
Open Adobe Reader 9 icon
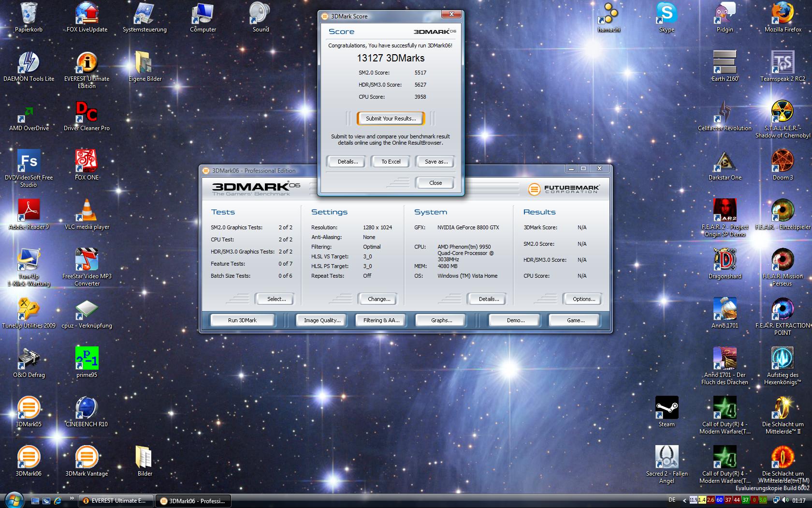pyautogui.click(x=29, y=215)
